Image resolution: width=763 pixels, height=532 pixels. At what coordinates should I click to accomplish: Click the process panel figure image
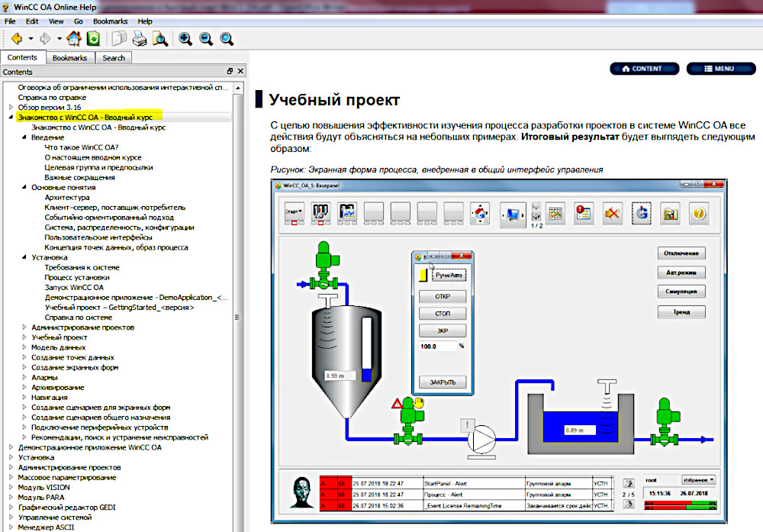click(499, 351)
